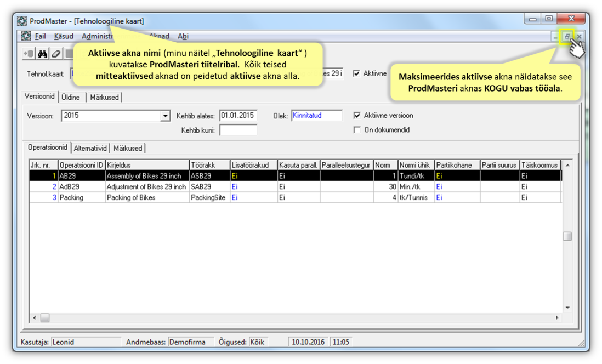The height and width of the screenshot is (364, 602).
Task: Click the Kirjeldus column header
Action: click(147, 165)
